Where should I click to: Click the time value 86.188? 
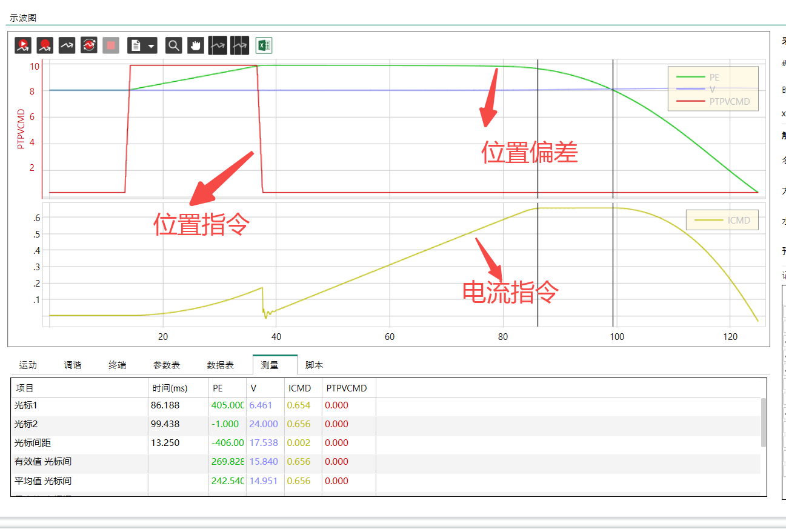click(x=165, y=405)
